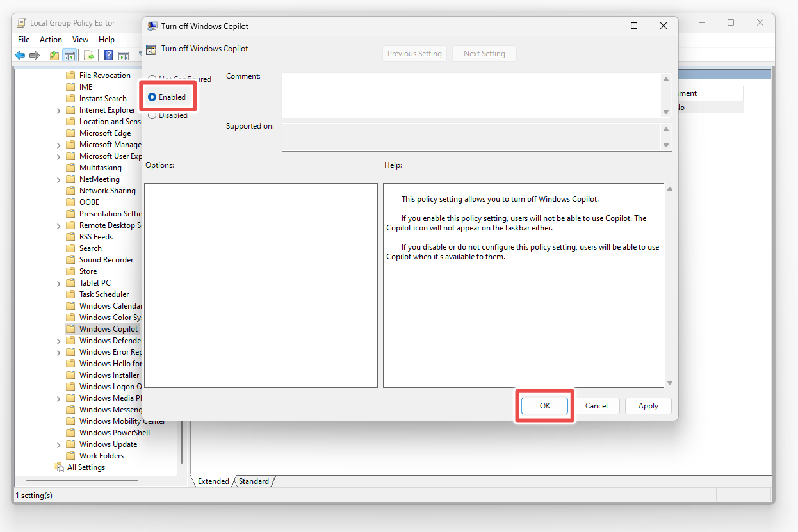Open the Help menu

pos(107,40)
